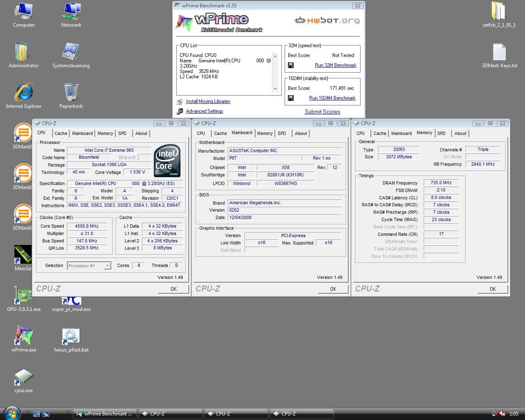Click the Core Speed value 4556.8 MHz
The height and width of the screenshot is (420, 525).
87,226
